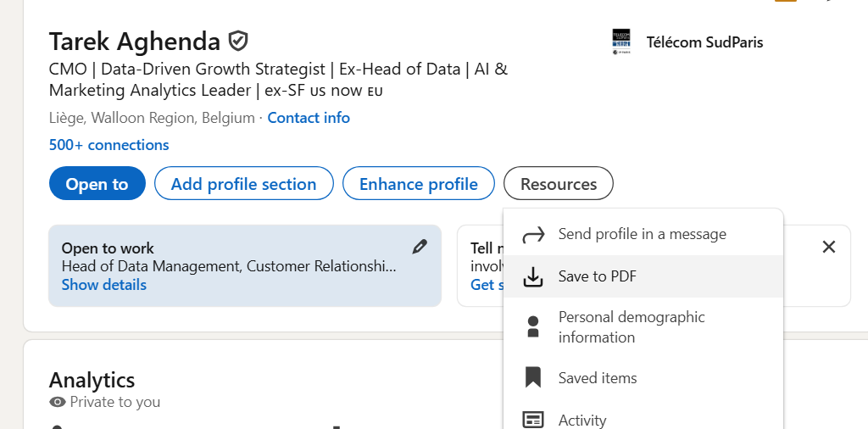Click the Activity newspaper icon
868x429 pixels.
pos(532,420)
